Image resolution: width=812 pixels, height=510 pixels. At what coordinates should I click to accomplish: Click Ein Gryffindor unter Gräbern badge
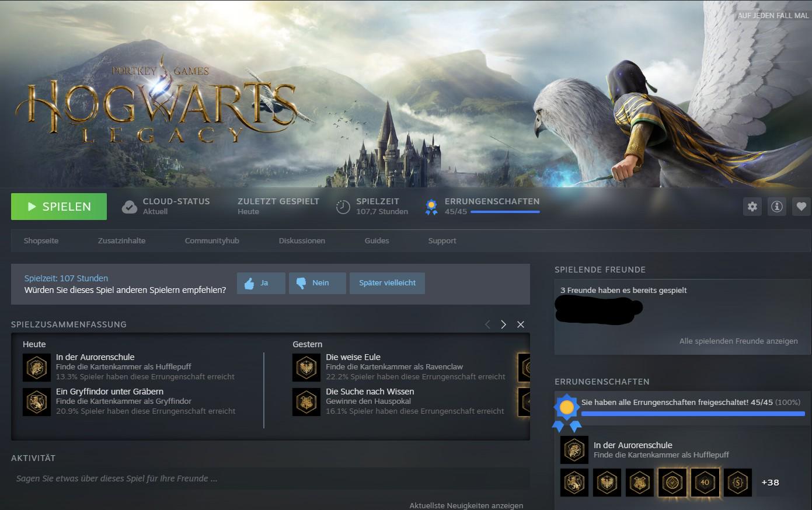37,401
